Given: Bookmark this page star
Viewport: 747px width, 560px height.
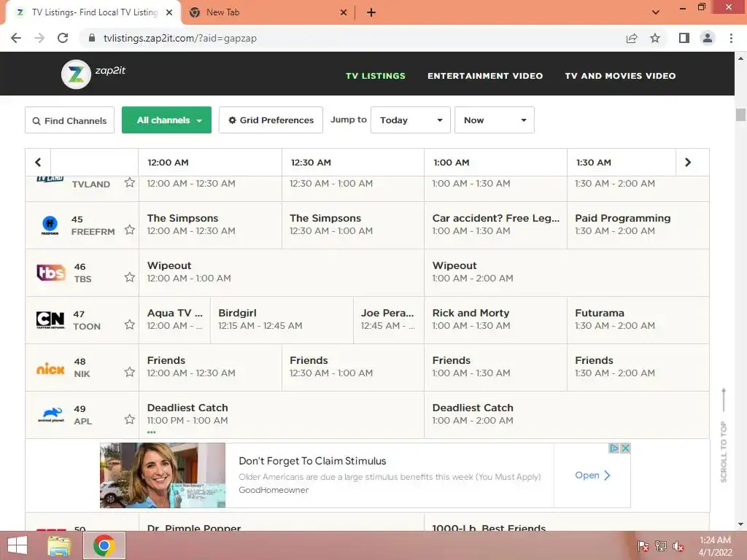Looking at the screenshot, I should click(x=655, y=38).
